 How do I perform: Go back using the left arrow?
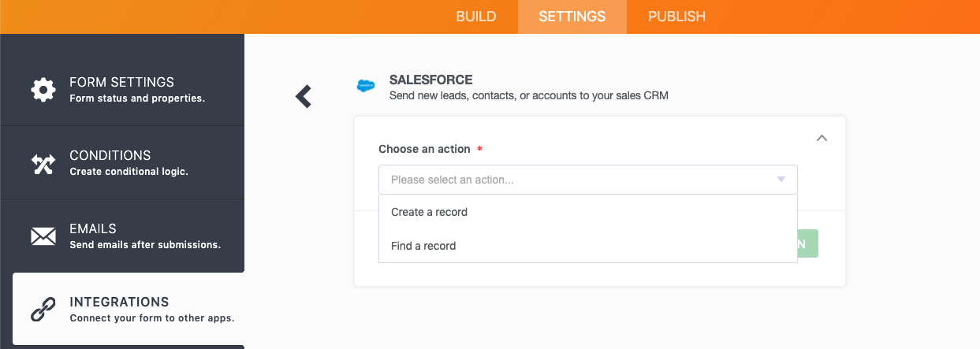pyautogui.click(x=304, y=97)
